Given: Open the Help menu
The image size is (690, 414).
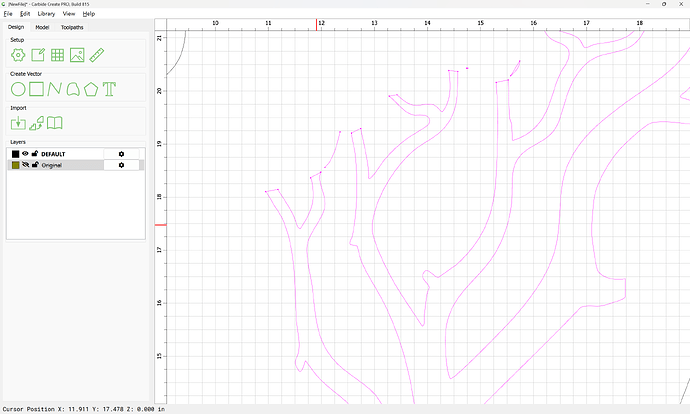Looking at the screenshot, I should [x=89, y=14].
